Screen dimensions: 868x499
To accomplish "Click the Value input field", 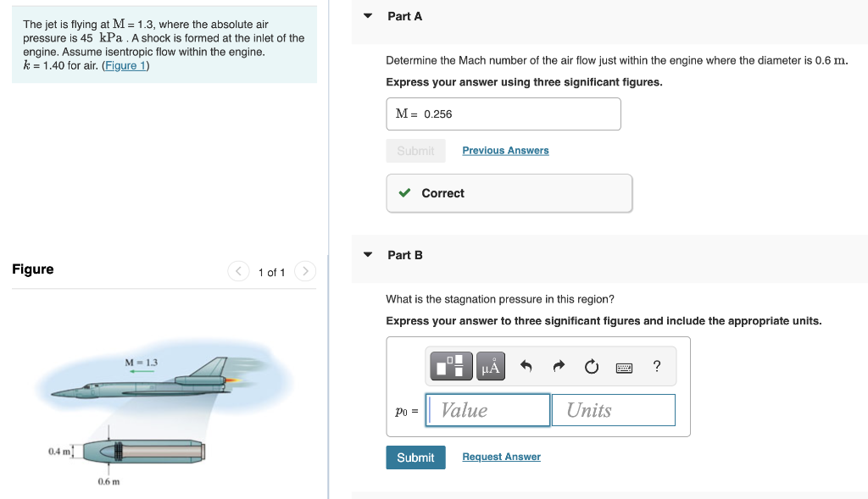I will click(487, 409).
